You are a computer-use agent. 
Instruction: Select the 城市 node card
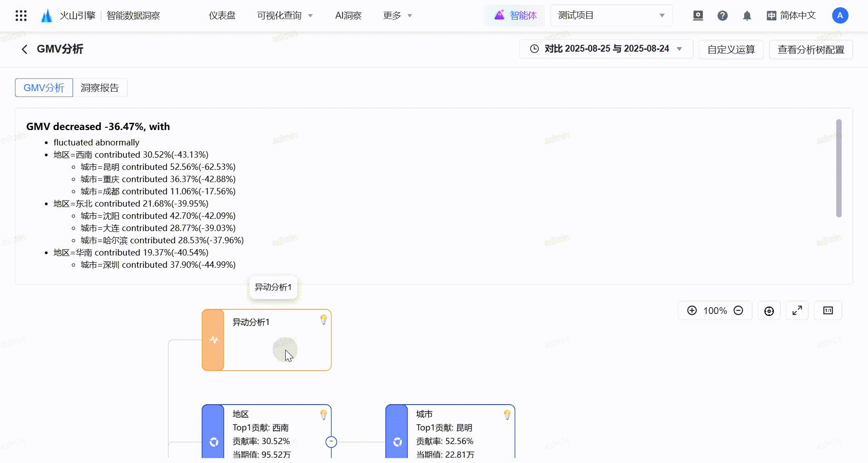click(450, 431)
